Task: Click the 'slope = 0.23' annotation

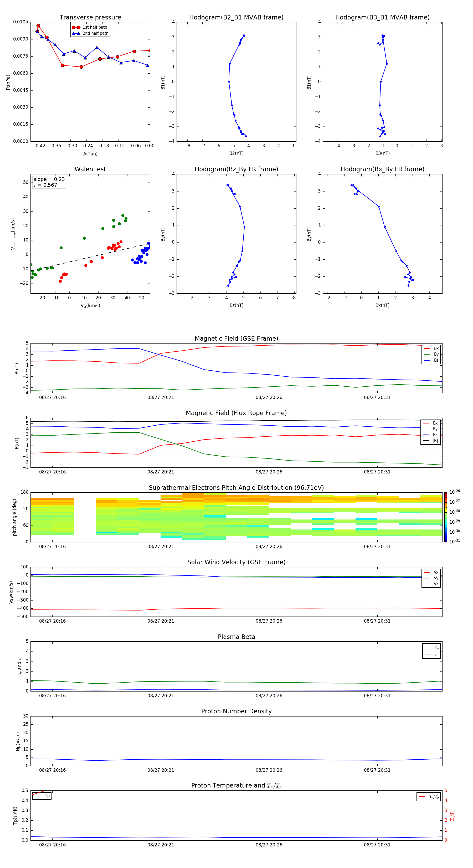Action: [x=49, y=179]
